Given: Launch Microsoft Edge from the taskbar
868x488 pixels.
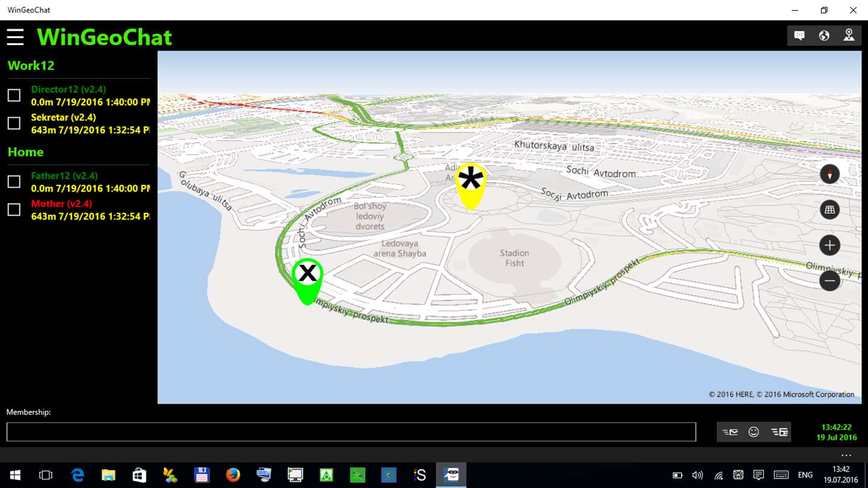Looking at the screenshot, I should 77,475.
